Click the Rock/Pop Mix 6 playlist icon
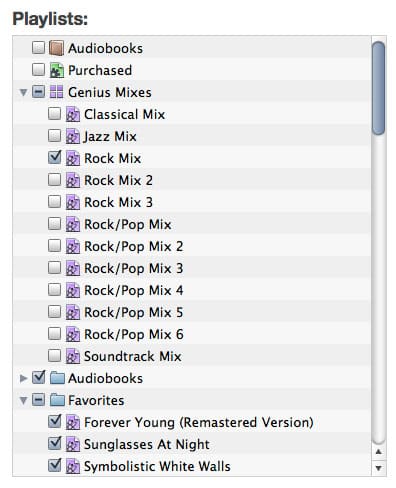The width and height of the screenshot is (396, 488). [72, 334]
